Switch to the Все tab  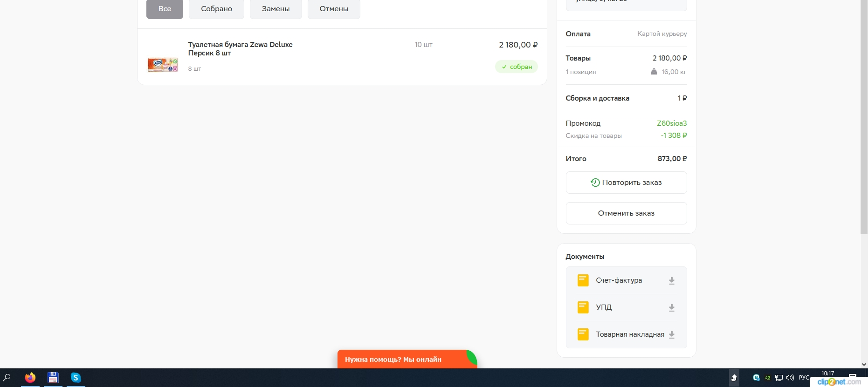(x=165, y=9)
